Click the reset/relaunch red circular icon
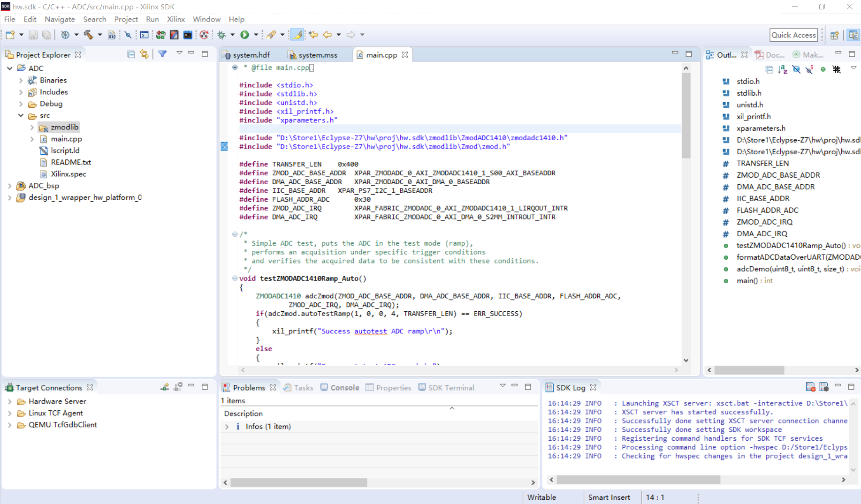This screenshot has height=504, width=861. tap(204, 35)
